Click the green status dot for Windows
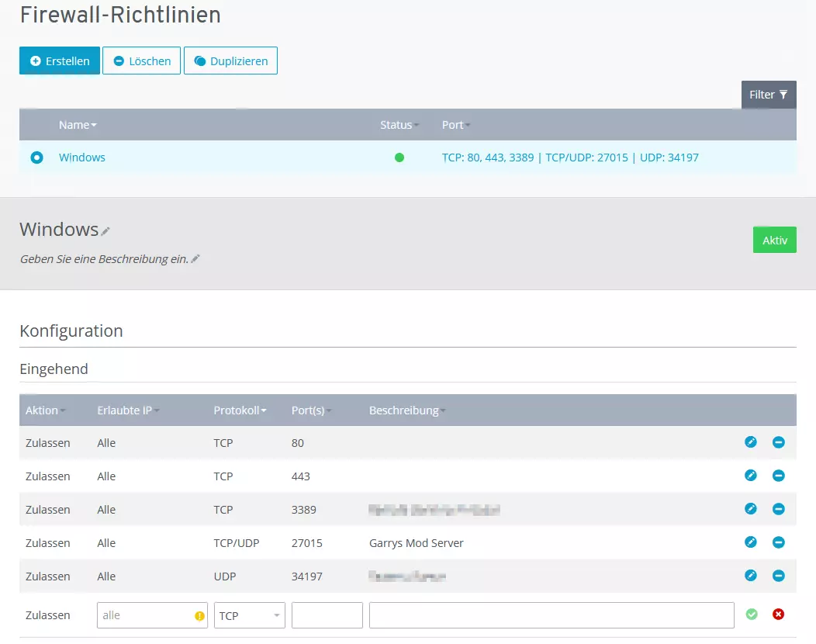The image size is (816, 644). (399, 158)
